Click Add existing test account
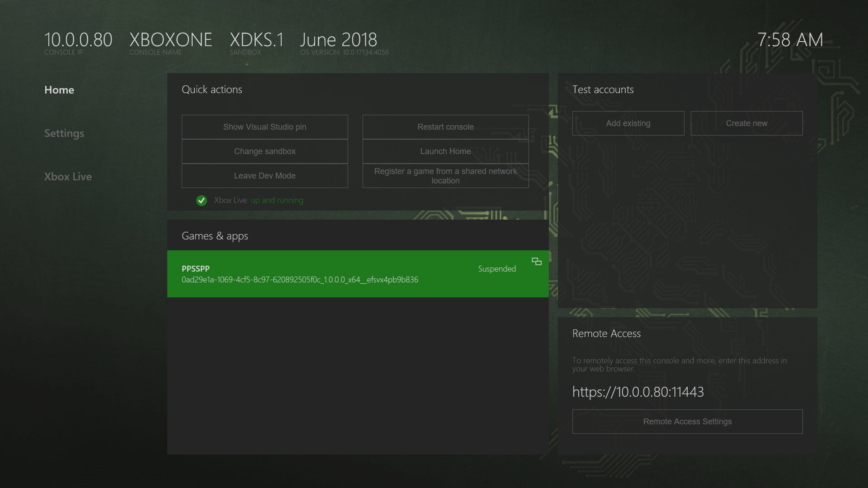Image resolution: width=868 pixels, height=488 pixels. 628,123
